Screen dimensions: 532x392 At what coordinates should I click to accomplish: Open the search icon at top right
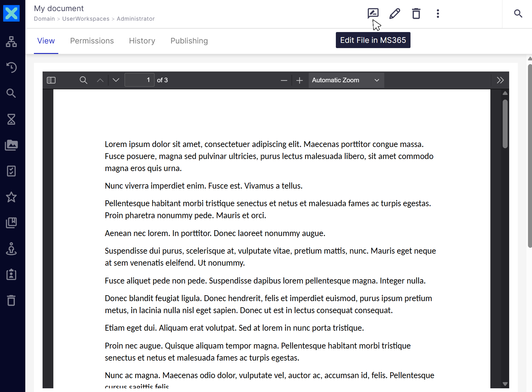518,14
